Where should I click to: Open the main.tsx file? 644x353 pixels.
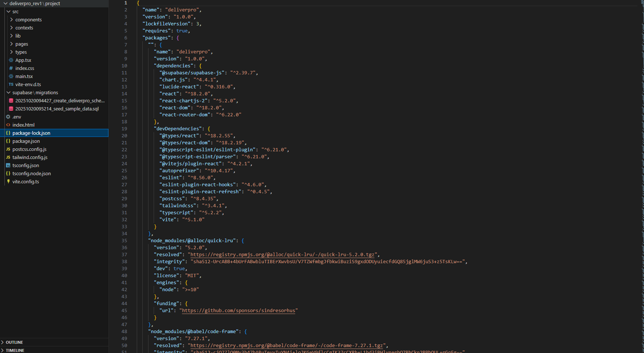[x=24, y=76]
